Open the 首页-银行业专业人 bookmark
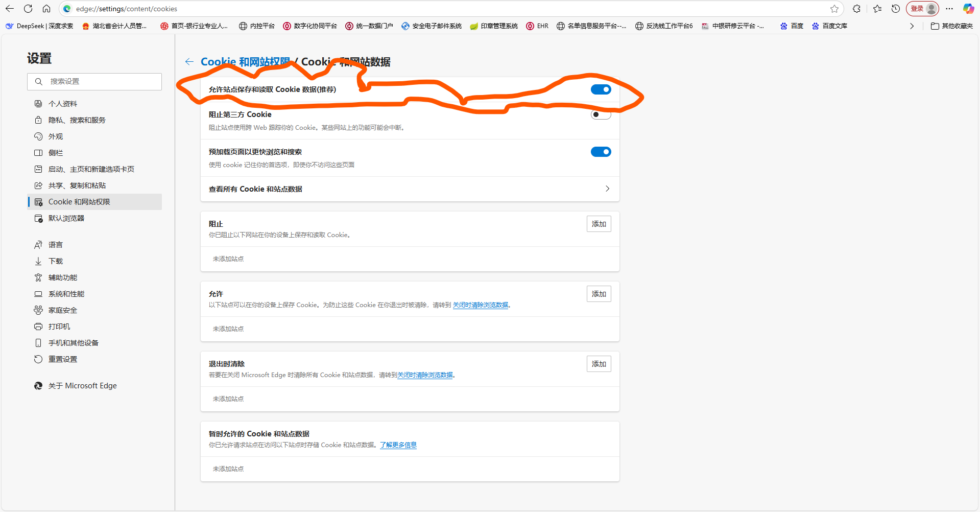The width and height of the screenshot is (980, 512). [x=194, y=26]
